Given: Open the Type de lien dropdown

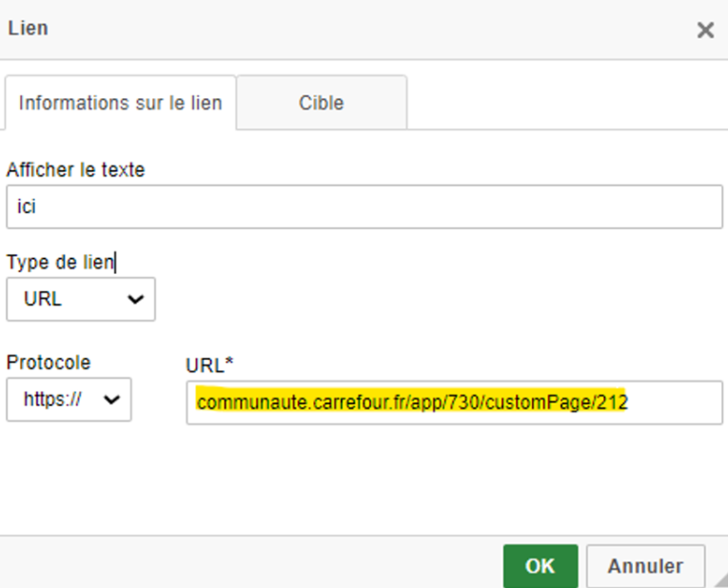Looking at the screenshot, I should click(81, 299).
